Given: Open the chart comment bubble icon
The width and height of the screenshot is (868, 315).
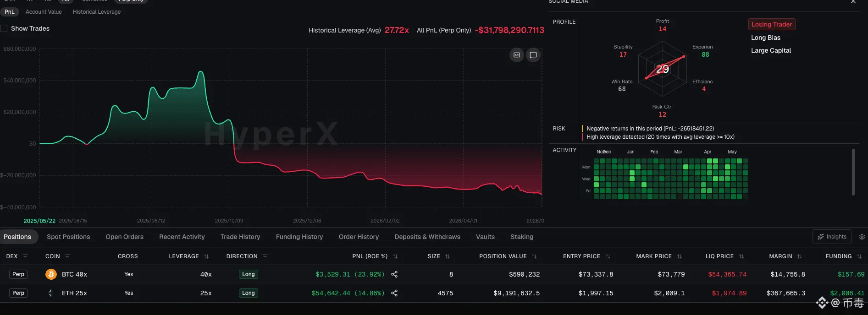Looking at the screenshot, I should [533, 55].
